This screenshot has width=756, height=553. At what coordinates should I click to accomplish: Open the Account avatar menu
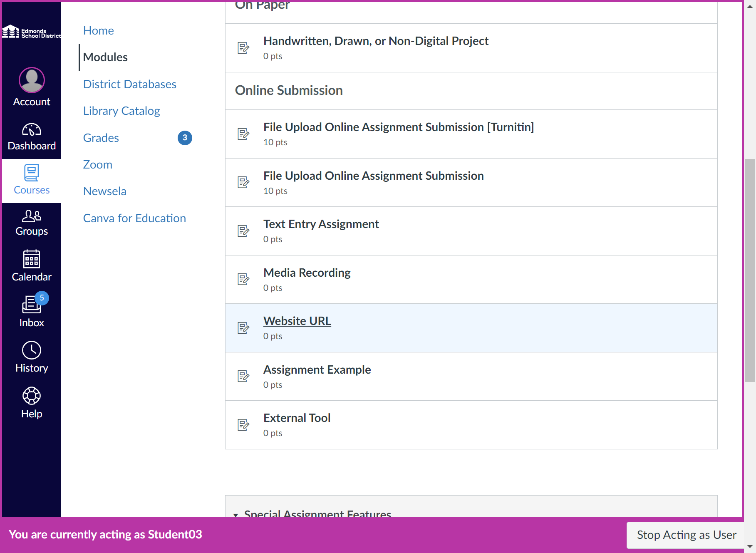click(x=32, y=80)
